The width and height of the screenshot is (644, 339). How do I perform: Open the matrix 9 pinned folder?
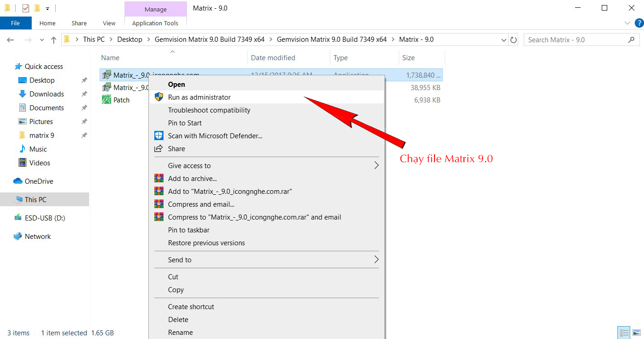tap(41, 136)
